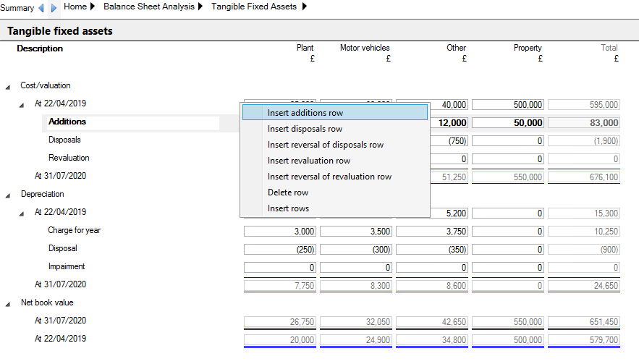Click Additions Total cell 83,000
This screenshot has width=639, height=364.
[x=584, y=123]
